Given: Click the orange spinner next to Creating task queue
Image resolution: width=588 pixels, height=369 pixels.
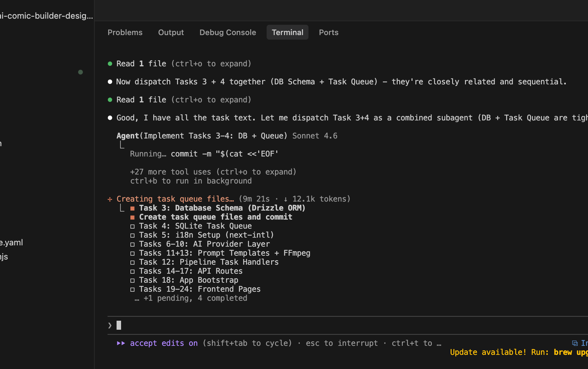Looking at the screenshot, I should 110,199.
